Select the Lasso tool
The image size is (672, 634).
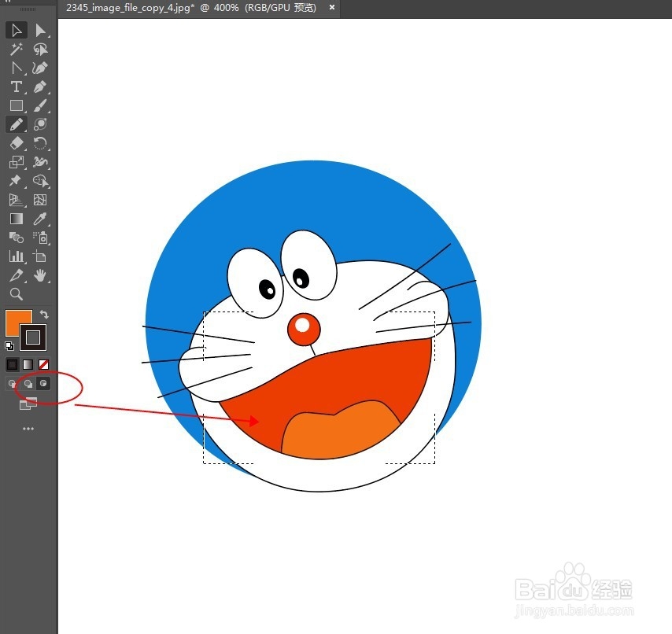click(x=40, y=50)
